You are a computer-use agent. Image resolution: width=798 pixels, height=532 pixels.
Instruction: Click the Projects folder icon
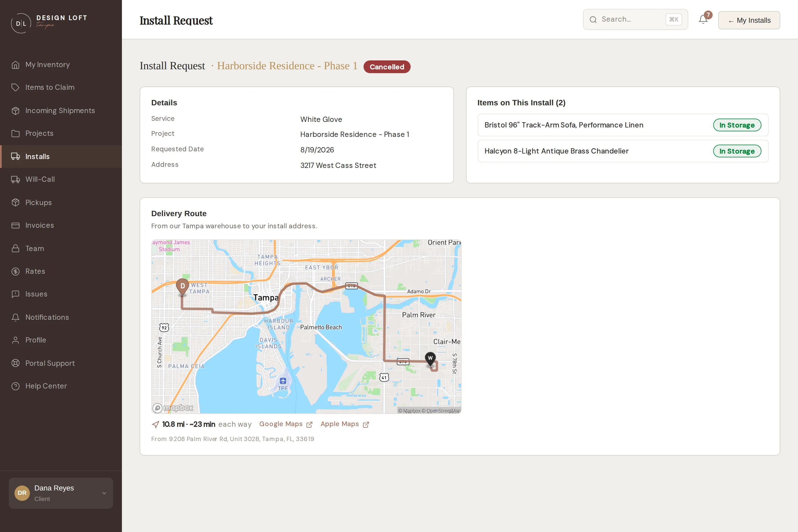(x=15, y=133)
